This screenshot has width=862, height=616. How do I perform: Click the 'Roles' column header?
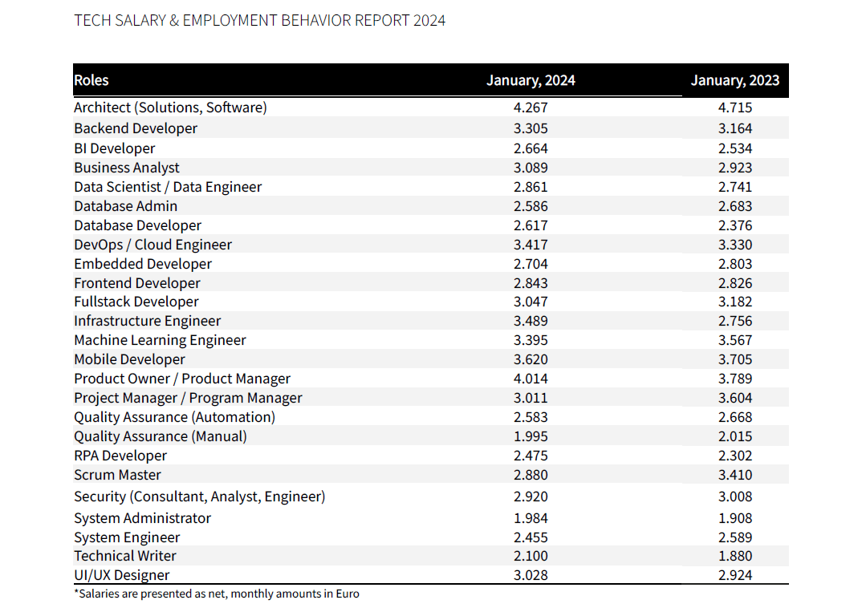point(91,80)
